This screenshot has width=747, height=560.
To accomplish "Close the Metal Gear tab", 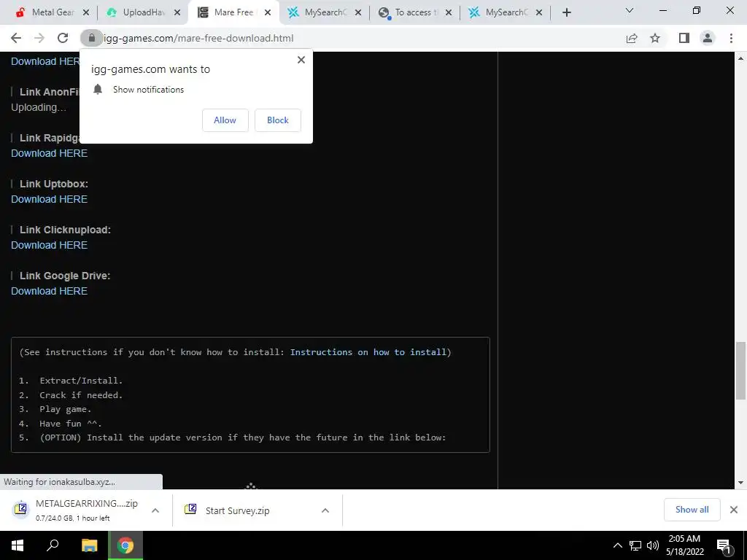I will pos(86,12).
